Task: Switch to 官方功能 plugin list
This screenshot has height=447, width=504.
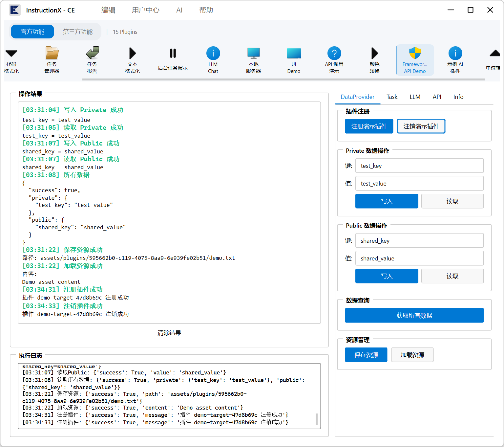Action: pyautogui.click(x=32, y=32)
